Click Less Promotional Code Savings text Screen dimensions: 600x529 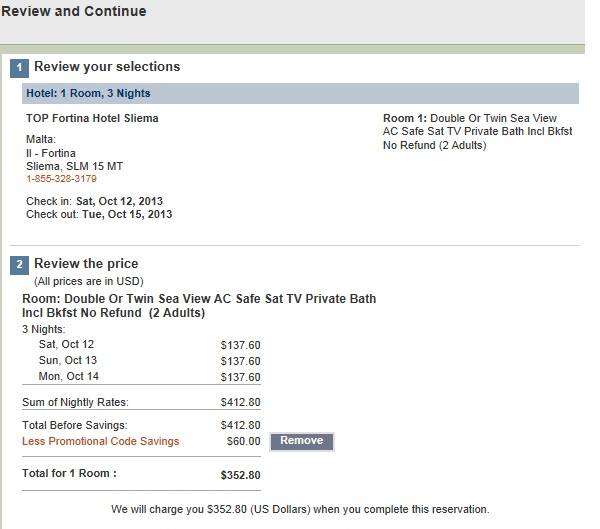point(101,441)
